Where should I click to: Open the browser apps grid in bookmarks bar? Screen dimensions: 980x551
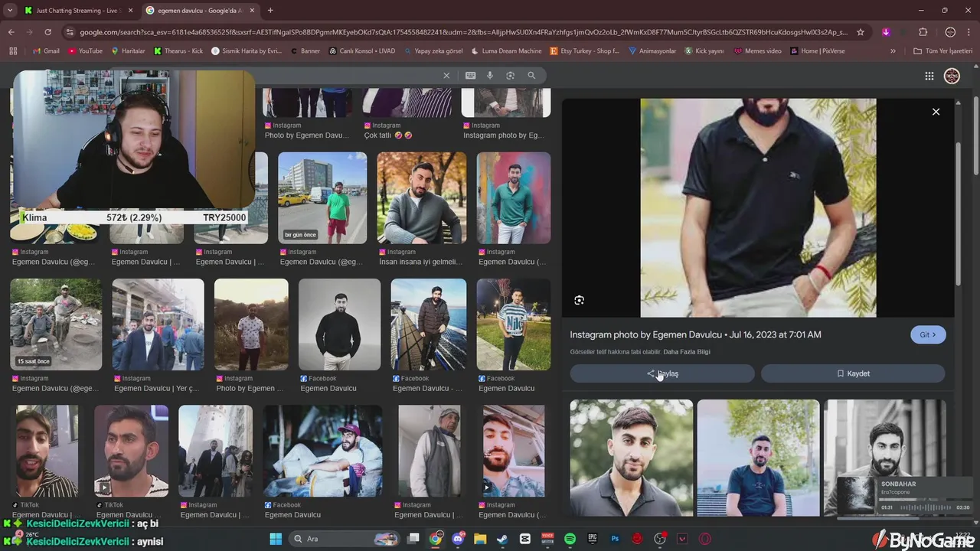(x=13, y=51)
